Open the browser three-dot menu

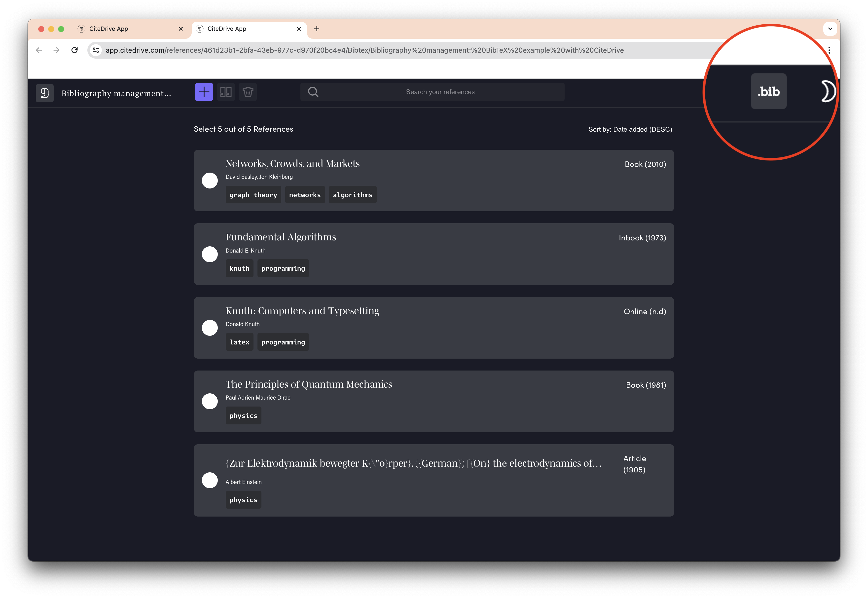pos(829,50)
